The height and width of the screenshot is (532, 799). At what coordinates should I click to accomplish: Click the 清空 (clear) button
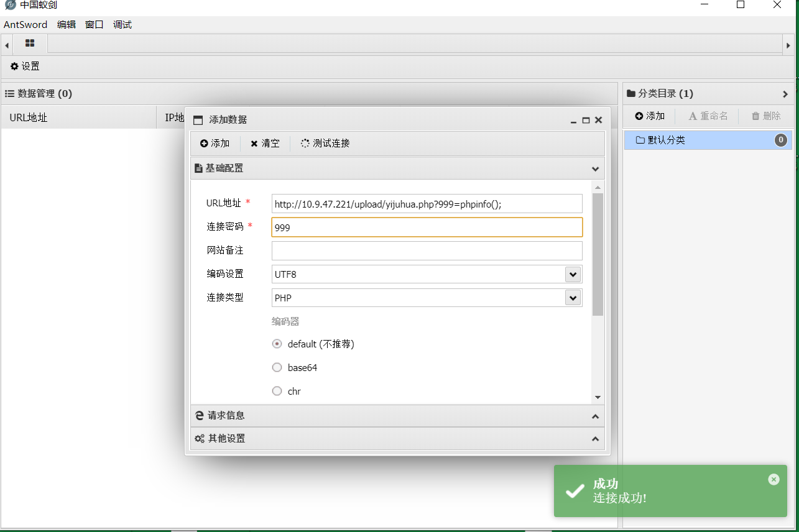pos(265,144)
